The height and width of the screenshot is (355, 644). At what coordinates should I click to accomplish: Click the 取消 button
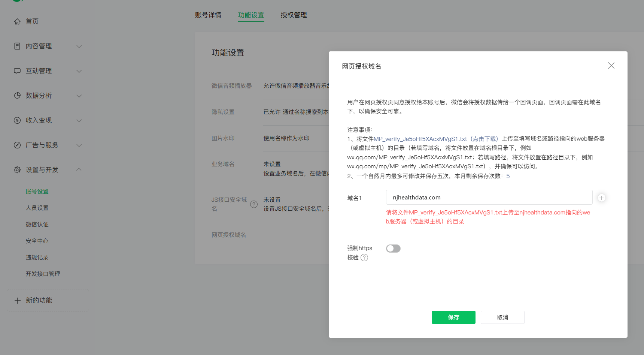point(502,318)
